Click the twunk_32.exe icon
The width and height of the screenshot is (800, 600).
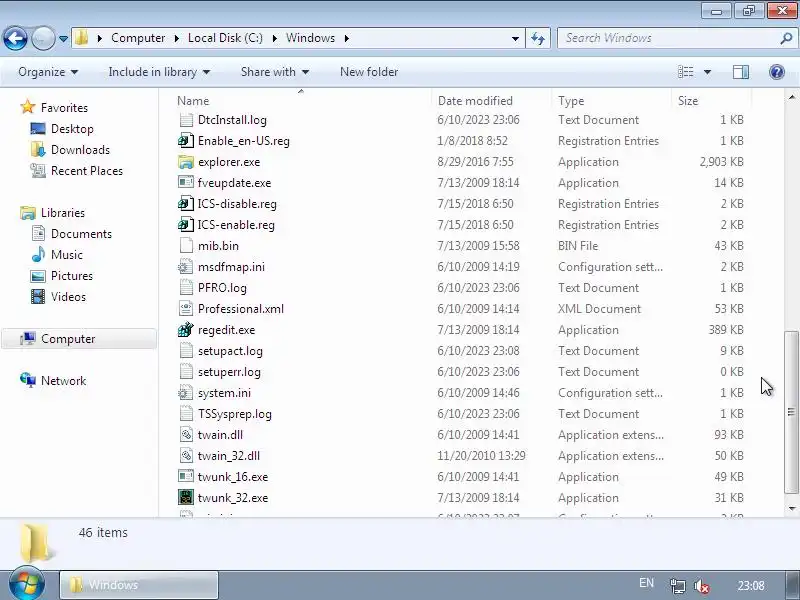tap(186, 498)
